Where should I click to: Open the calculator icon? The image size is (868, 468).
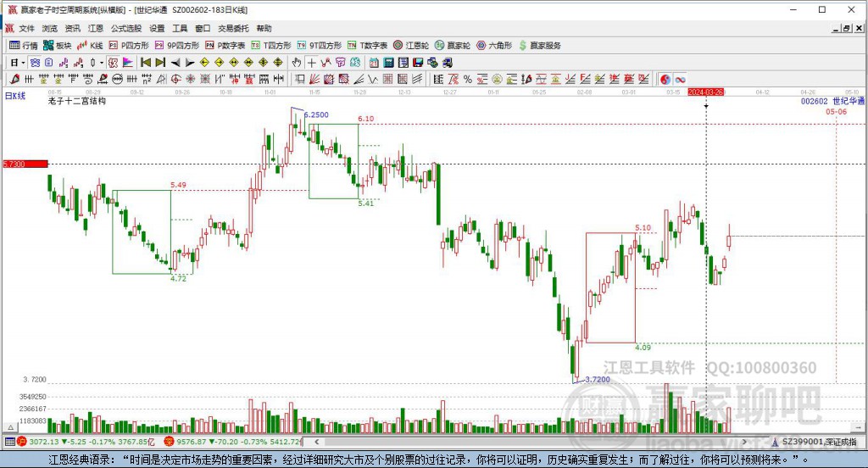tap(388, 63)
